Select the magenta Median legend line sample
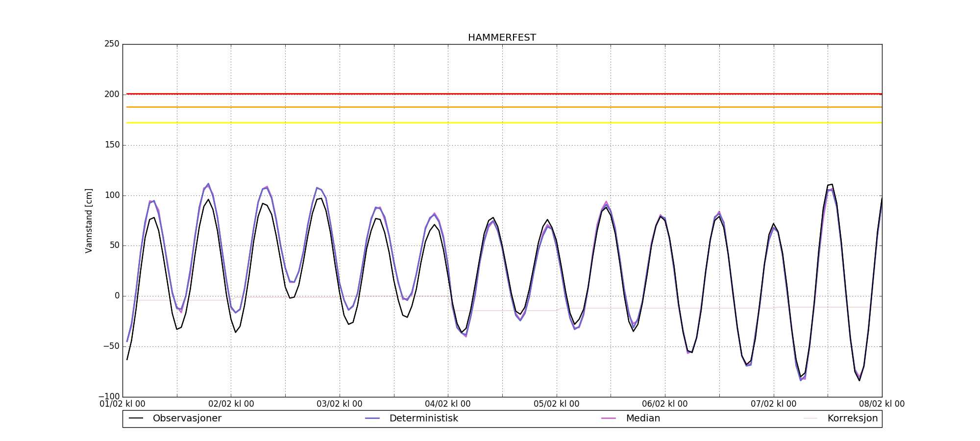The height and width of the screenshot is (441, 980). (609, 418)
